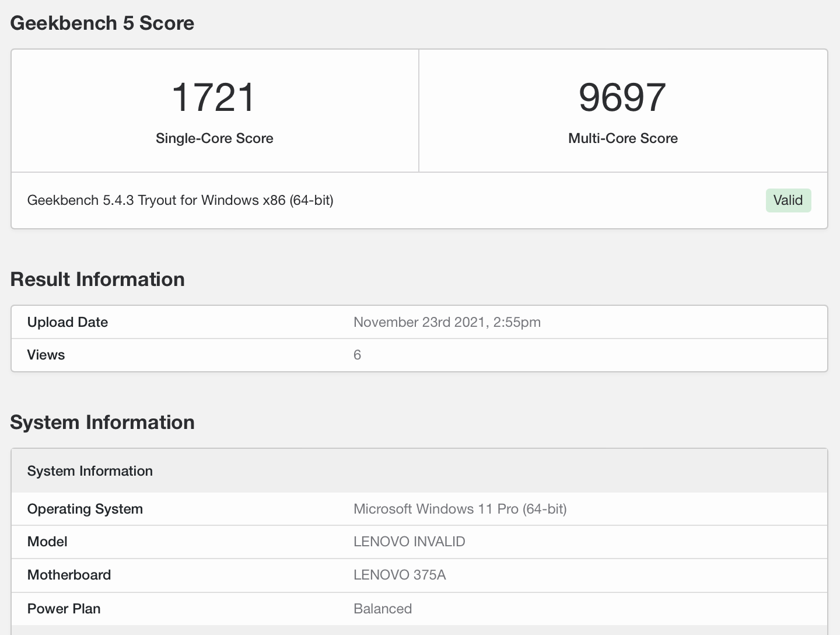
Task: Open the Result Information section heading
Action: [x=97, y=279]
